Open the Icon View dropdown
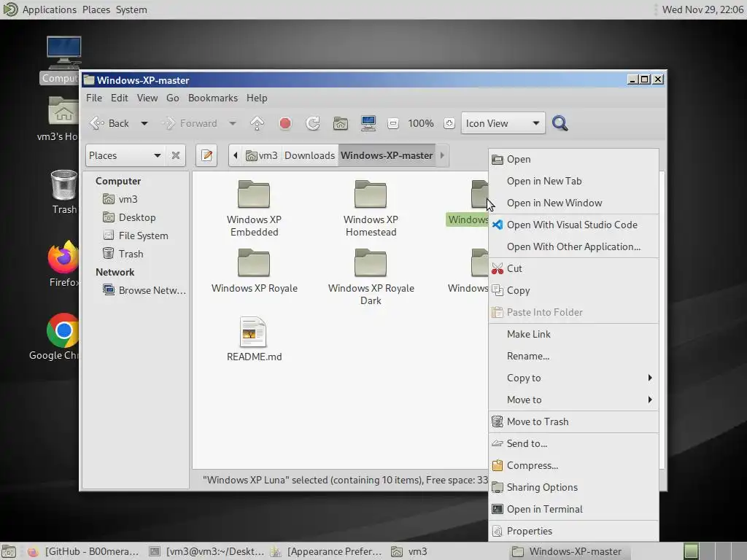The image size is (747, 560). (503, 123)
